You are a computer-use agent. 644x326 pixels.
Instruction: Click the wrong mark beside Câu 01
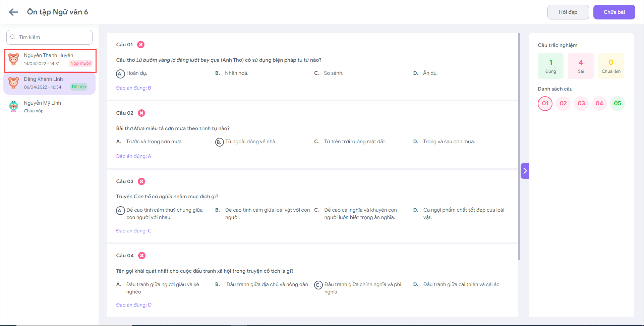pyautogui.click(x=141, y=45)
